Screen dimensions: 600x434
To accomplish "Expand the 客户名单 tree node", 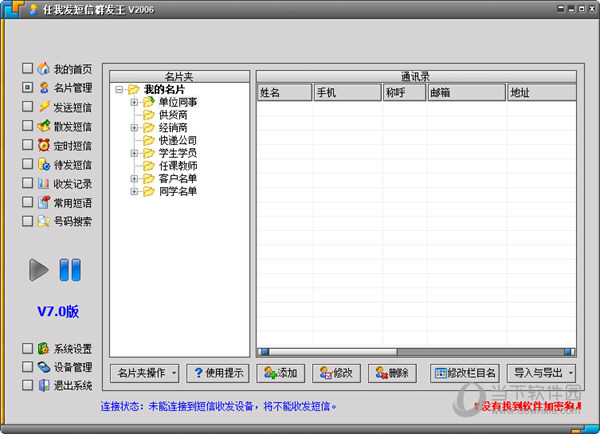I will click(x=134, y=178).
